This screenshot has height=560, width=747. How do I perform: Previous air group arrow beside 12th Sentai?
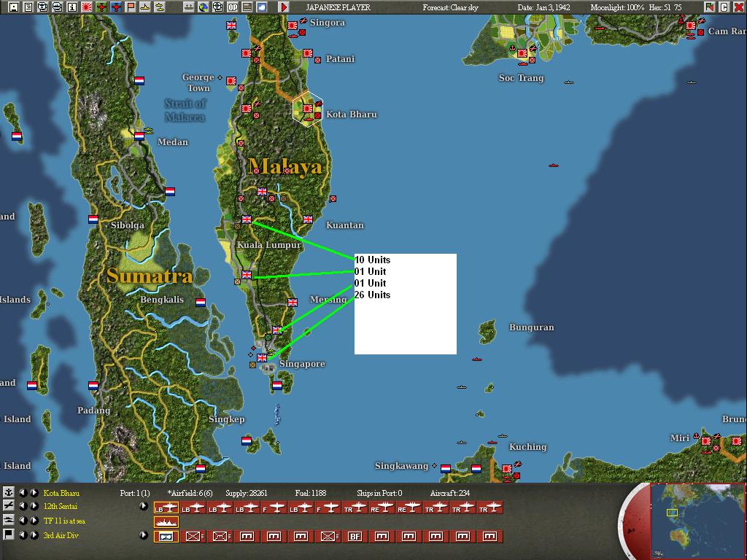point(23,506)
